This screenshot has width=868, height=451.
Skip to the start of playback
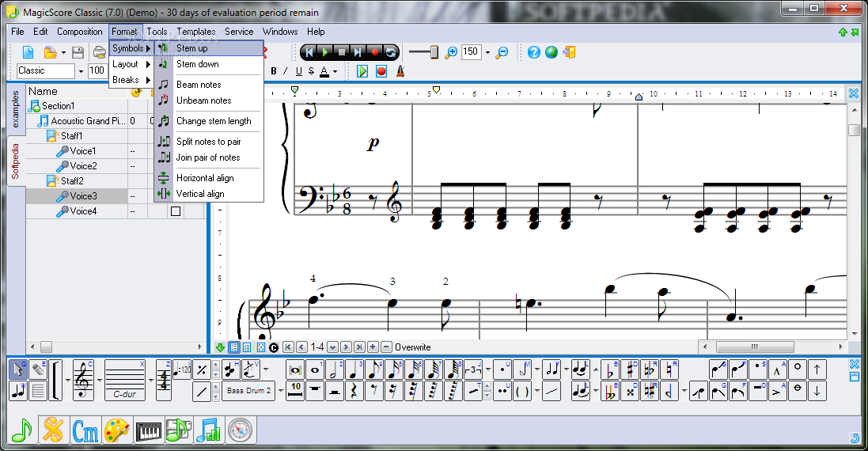(x=309, y=52)
